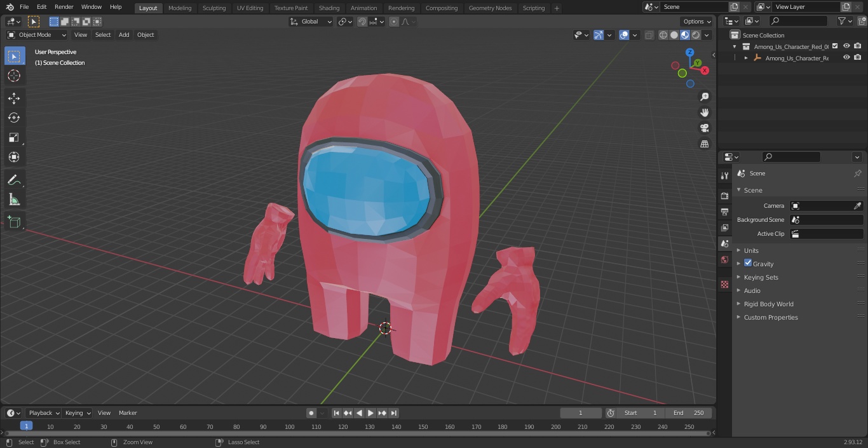Toggle the Gravity checkbox
This screenshot has height=448, width=868.
748,263
